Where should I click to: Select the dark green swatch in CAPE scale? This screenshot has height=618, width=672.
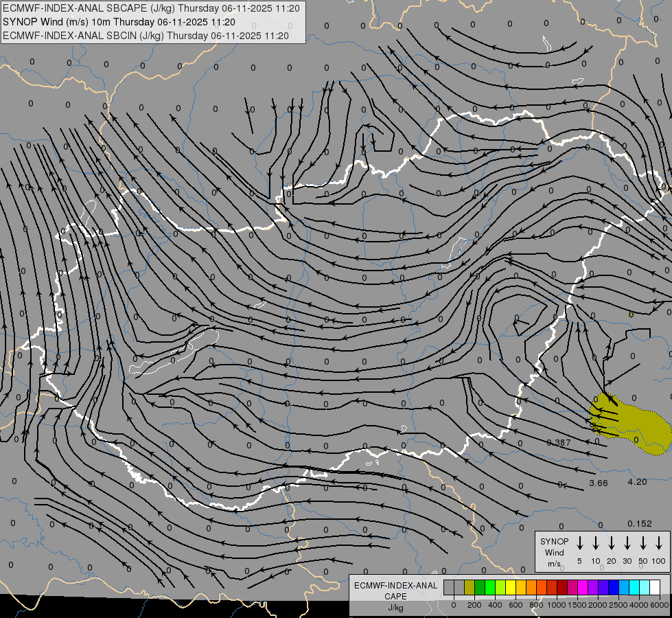tap(480, 587)
